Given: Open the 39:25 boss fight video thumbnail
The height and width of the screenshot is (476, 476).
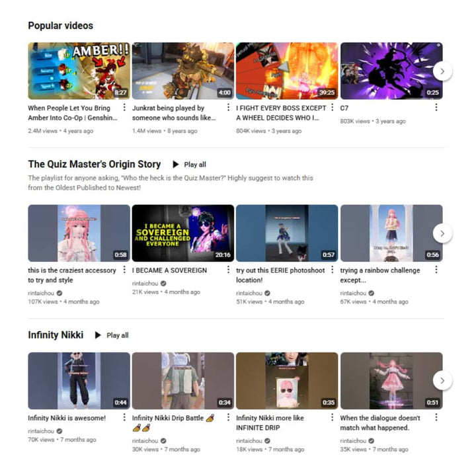Looking at the screenshot, I should [287, 71].
